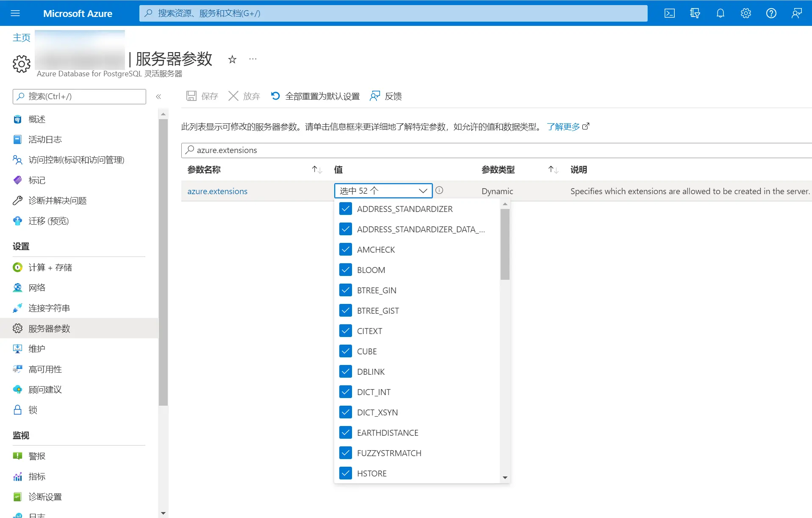Viewport: 812px width, 518px height.
Task: Click the Discard (放弃) toolbar button
Action: (244, 96)
